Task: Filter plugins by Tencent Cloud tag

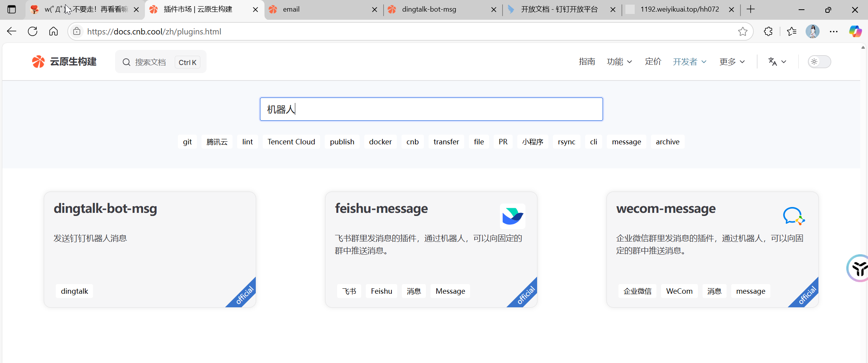Action: click(291, 142)
